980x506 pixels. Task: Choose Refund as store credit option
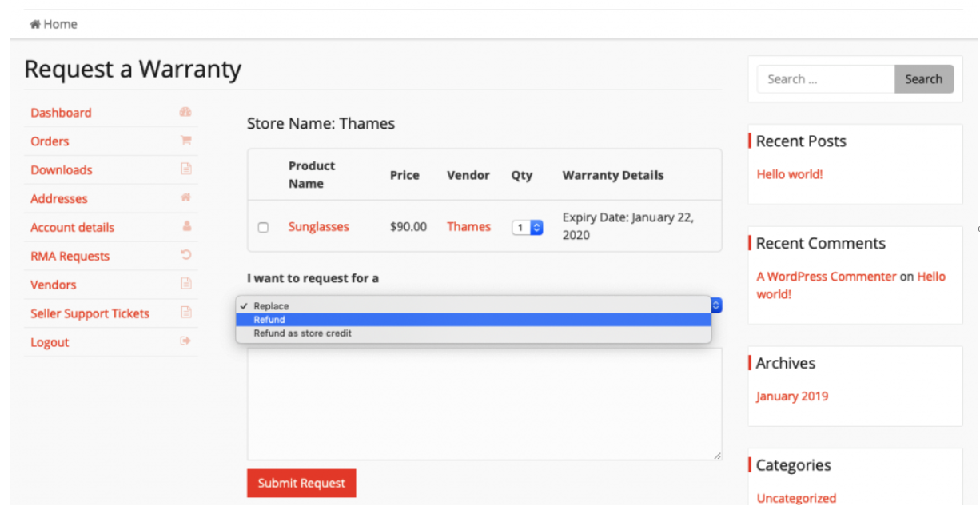pos(302,333)
